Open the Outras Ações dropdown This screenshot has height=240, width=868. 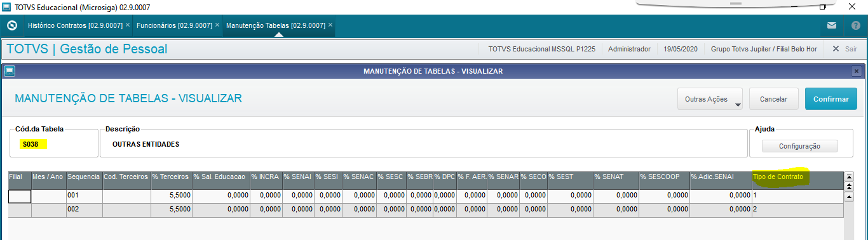[x=710, y=99]
